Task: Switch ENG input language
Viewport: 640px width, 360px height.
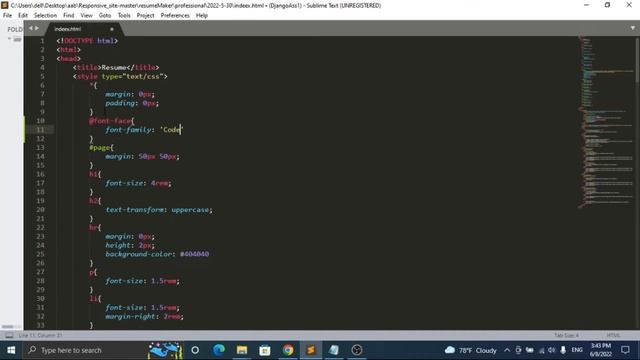Action: coord(577,350)
